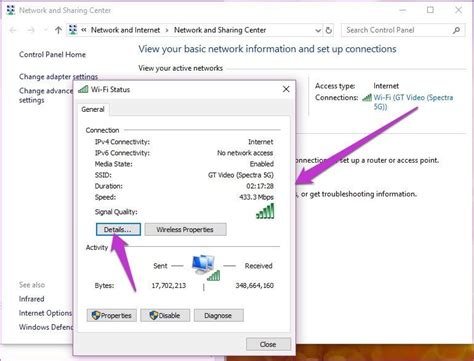Open Windows Defender Firewall link under See also
474x361 pixels.
46,327
